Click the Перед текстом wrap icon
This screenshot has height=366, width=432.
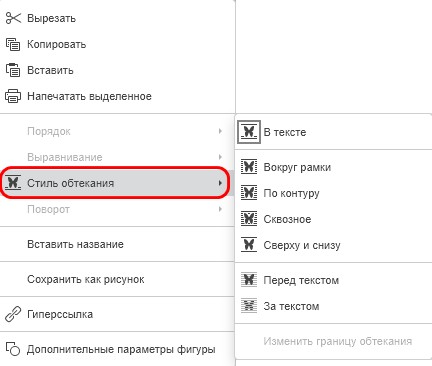point(249,280)
